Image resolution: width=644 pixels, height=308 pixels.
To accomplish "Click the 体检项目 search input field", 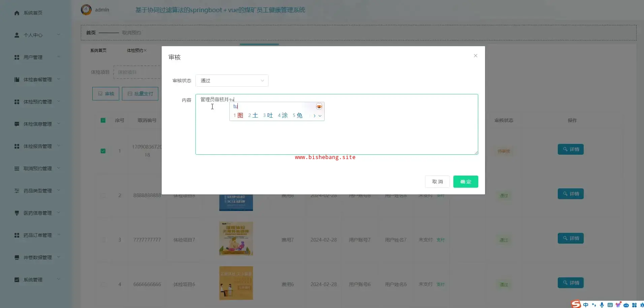I will [x=137, y=72].
